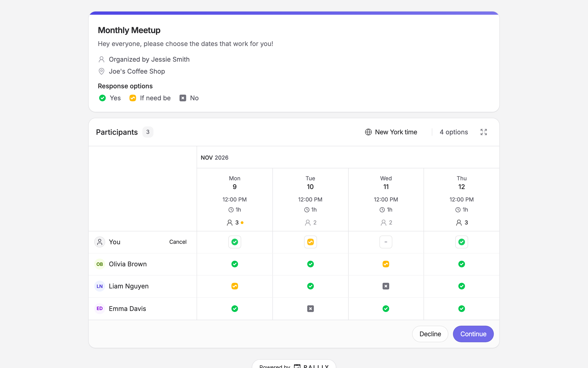Continue with your selected votes

[473, 334]
